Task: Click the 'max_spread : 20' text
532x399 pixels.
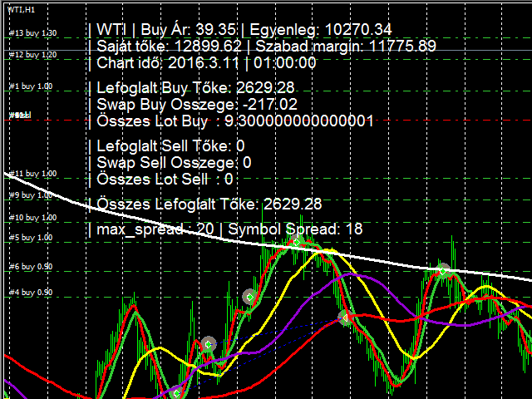Action: point(155,229)
